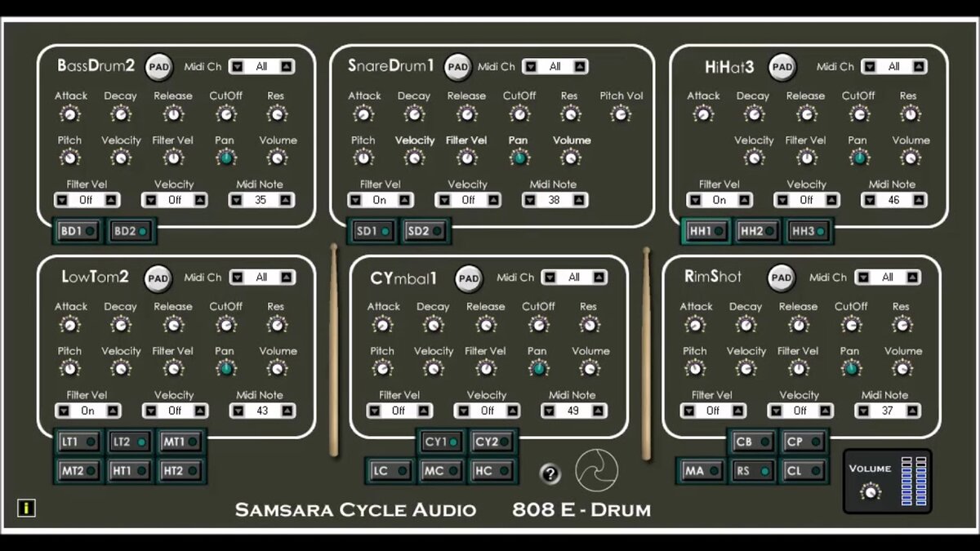Screen dimensions: 980x551
Task: Increase SnareDrum1 Midi Note above 38
Action: pyautogui.click(x=579, y=200)
